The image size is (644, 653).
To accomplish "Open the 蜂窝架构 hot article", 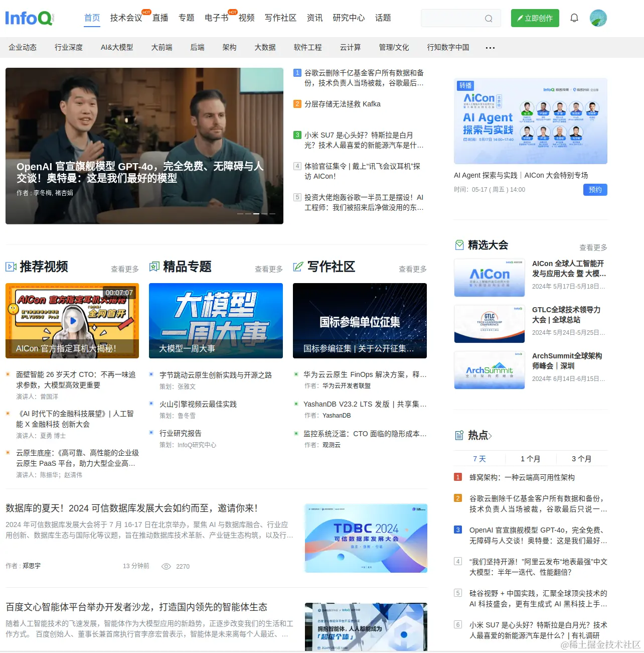I will (522, 477).
